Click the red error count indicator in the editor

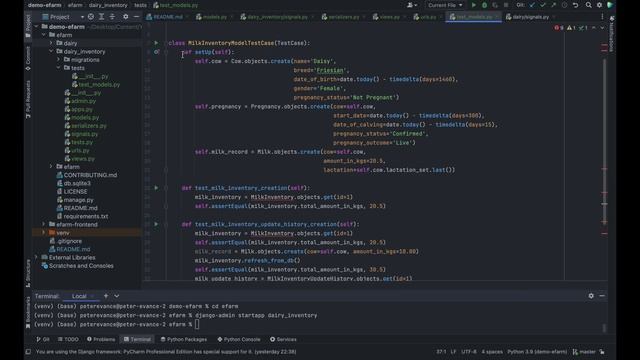coord(559,28)
